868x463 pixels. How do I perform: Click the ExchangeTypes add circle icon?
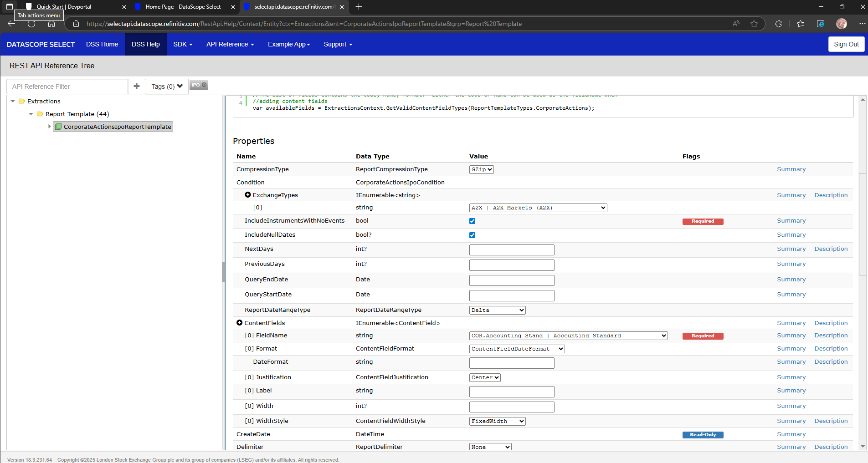(x=248, y=195)
